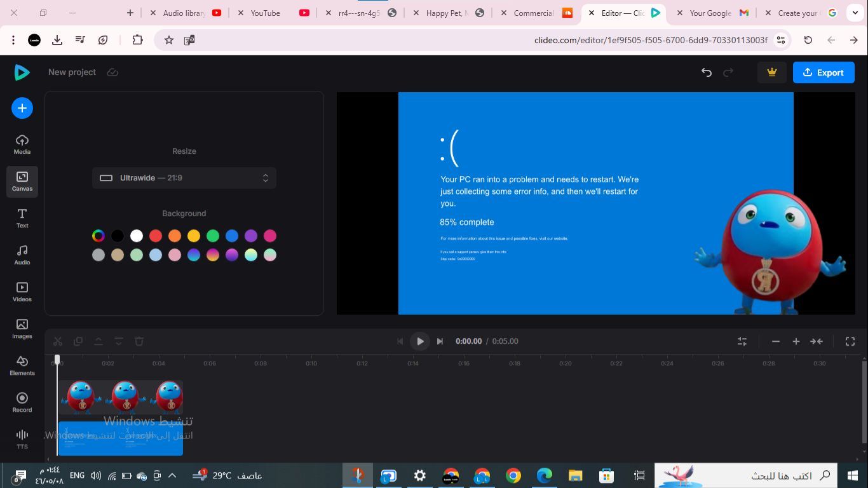Click the Record tool icon
This screenshot has width=868, height=488.
coord(22,402)
